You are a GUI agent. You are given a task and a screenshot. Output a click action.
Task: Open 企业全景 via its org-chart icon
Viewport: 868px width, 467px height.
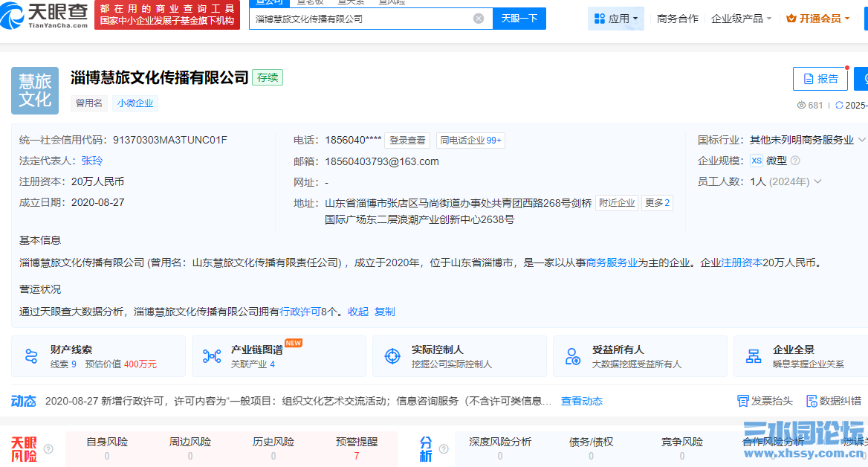tap(752, 355)
